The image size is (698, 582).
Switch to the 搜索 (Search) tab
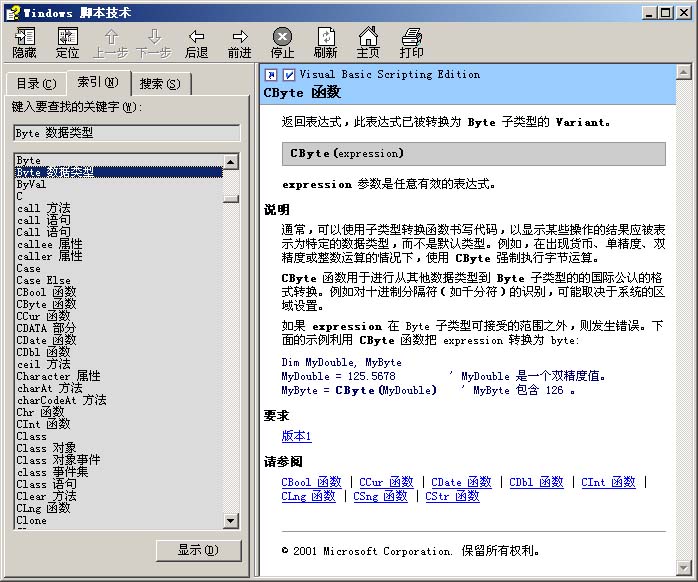click(x=160, y=84)
